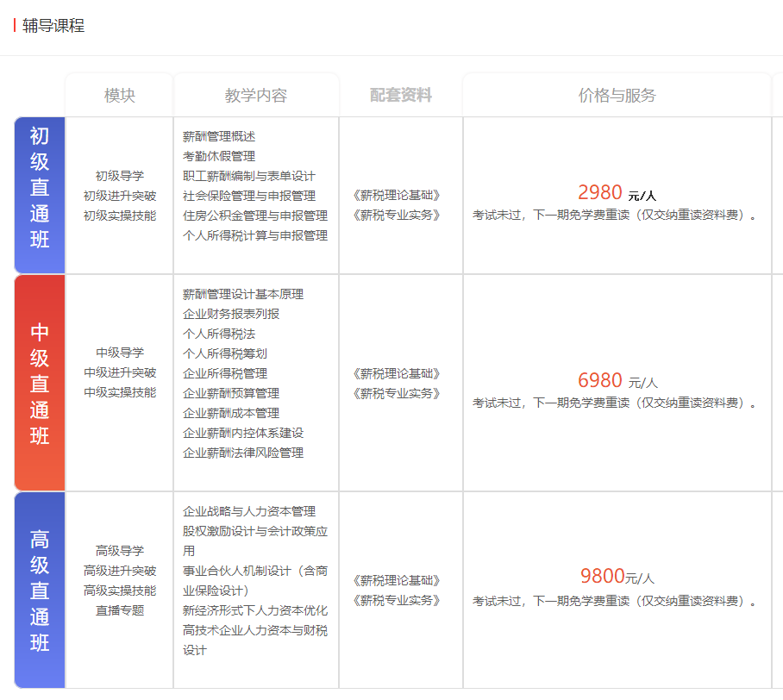Click the 高级实操技能 module text
Screen dimensions: 783x700
pos(119,591)
